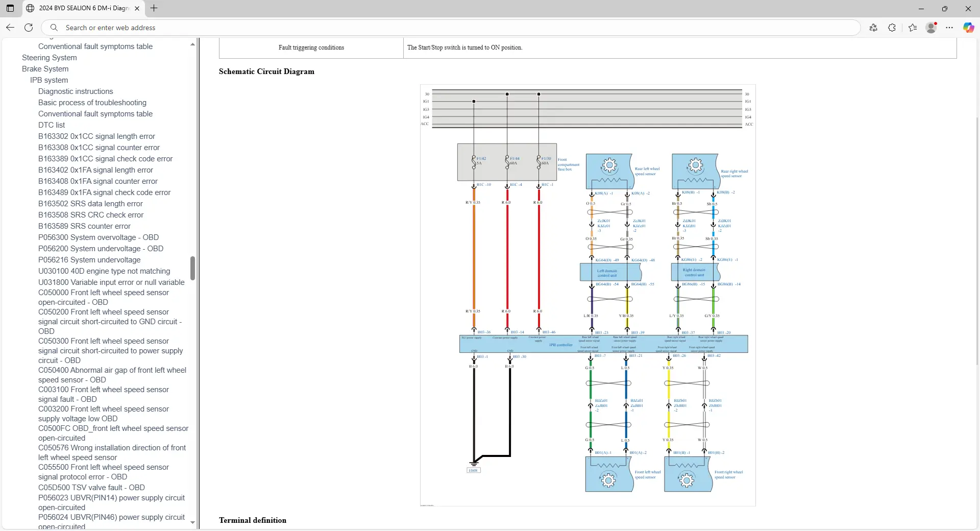The width and height of the screenshot is (980, 531).
Task: Click the wheel speed sensor circuit diagram
Action: [587, 295]
